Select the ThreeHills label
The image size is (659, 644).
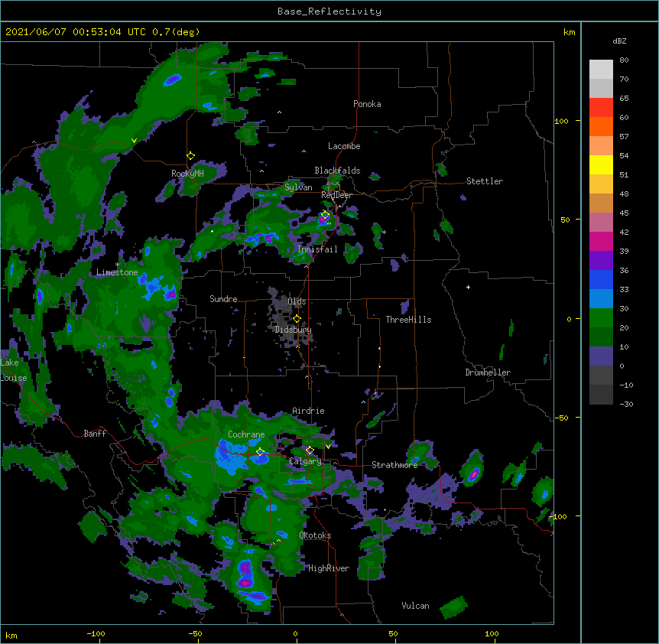click(x=408, y=320)
